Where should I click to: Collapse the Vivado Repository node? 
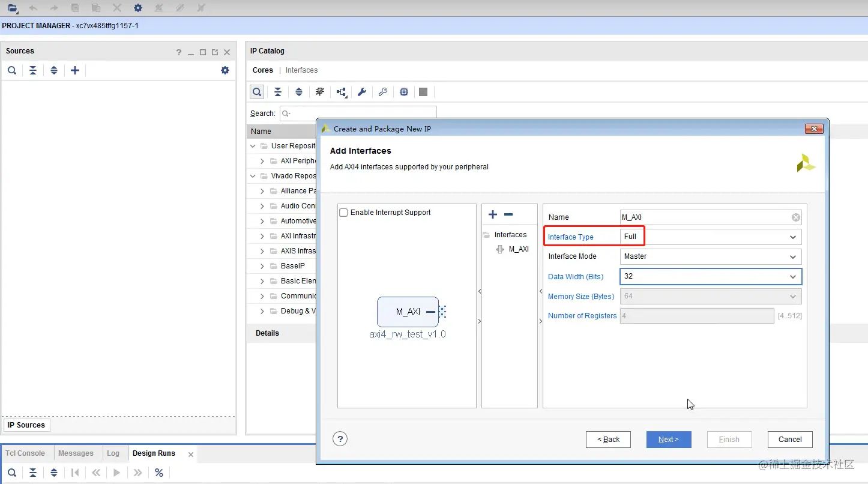tap(253, 176)
